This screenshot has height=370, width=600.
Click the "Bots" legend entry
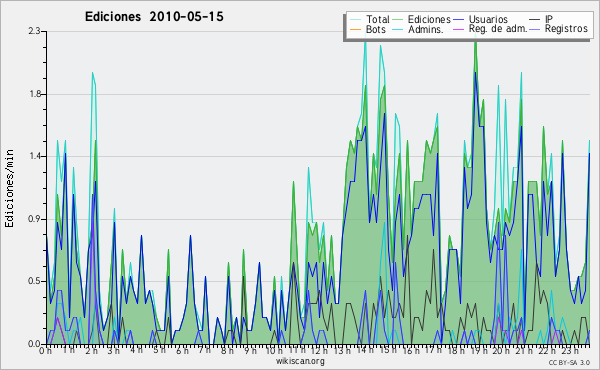[375, 29]
